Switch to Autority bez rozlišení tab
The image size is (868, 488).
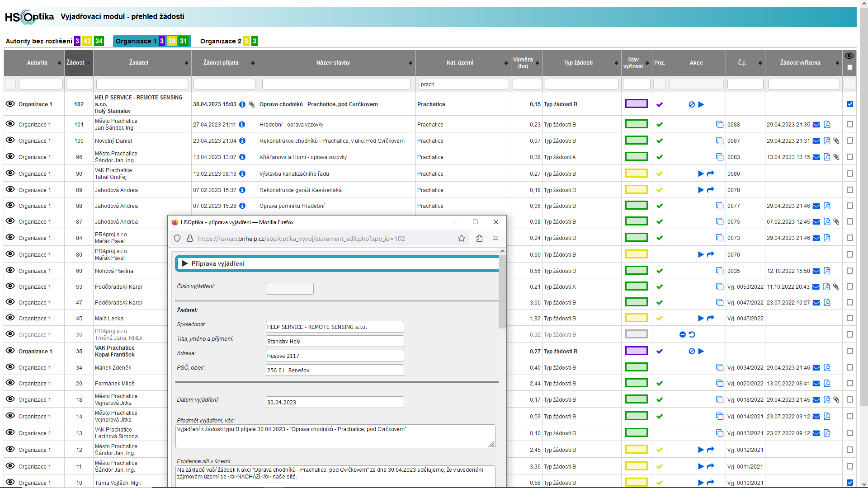tap(39, 41)
